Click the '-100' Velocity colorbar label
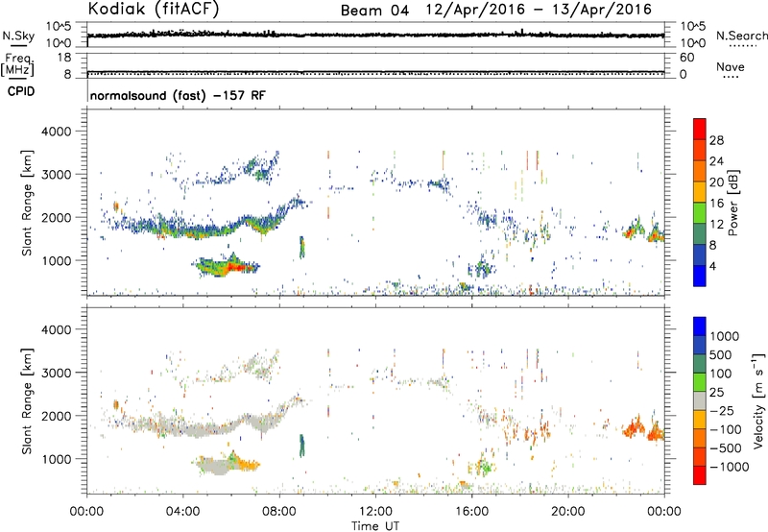The width and height of the screenshot is (768, 532). pos(728,429)
